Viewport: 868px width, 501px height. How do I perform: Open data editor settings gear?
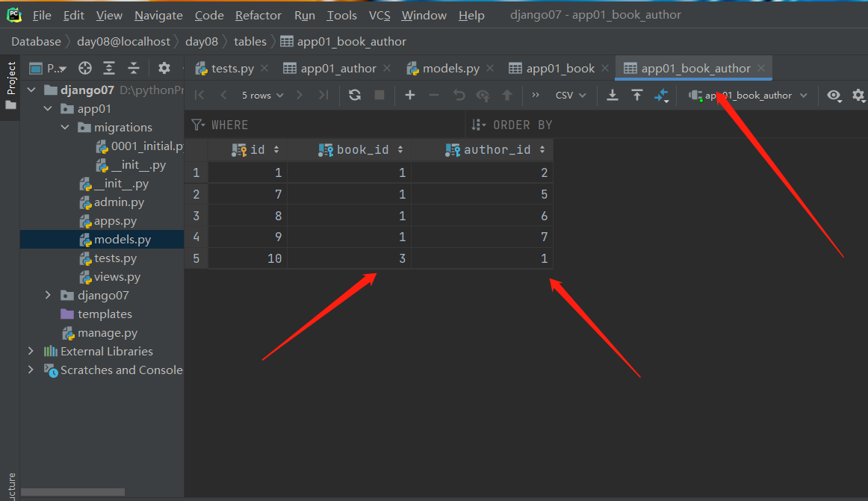858,96
